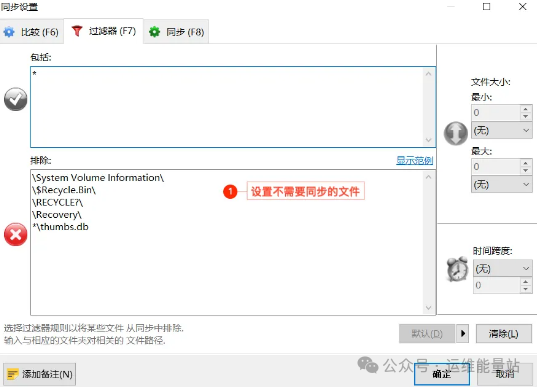Open the 最大 size unit dropdown
The height and width of the screenshot is (387, 537).
pos(502,185)
